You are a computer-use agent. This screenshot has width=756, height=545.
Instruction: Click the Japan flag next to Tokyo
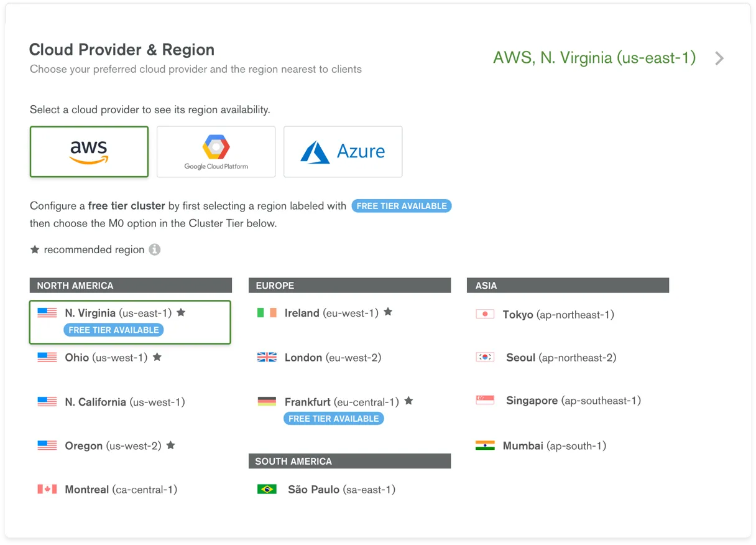[485, 314]
